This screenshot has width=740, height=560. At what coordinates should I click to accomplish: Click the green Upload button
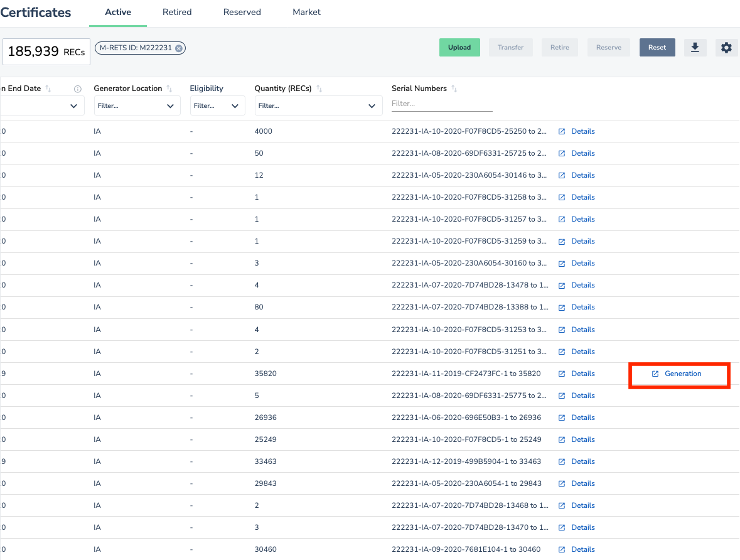459,47
